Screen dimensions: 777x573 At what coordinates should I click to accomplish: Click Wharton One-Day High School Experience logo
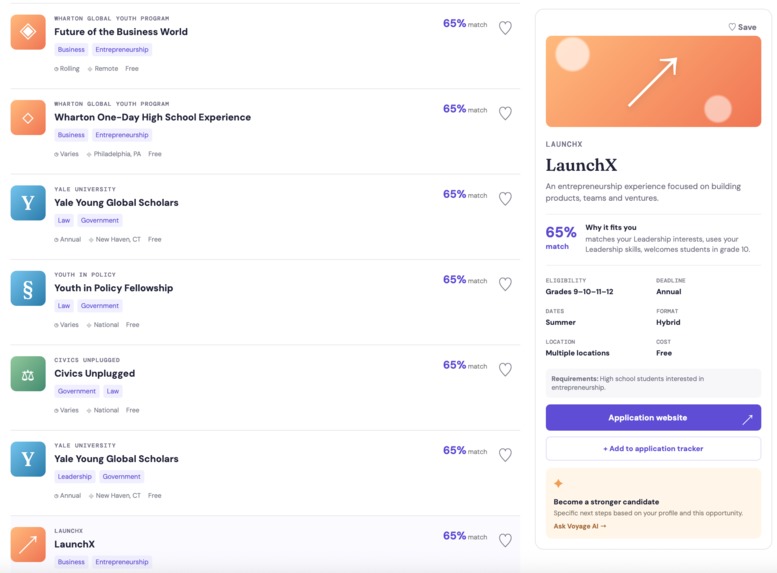tap(28, 118)
